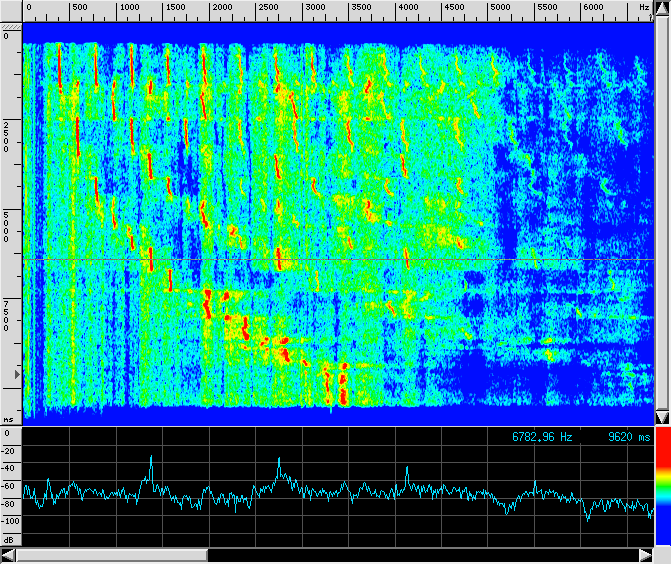Click the horizontal scrollbar left arrow

click(x=9, y=555)
